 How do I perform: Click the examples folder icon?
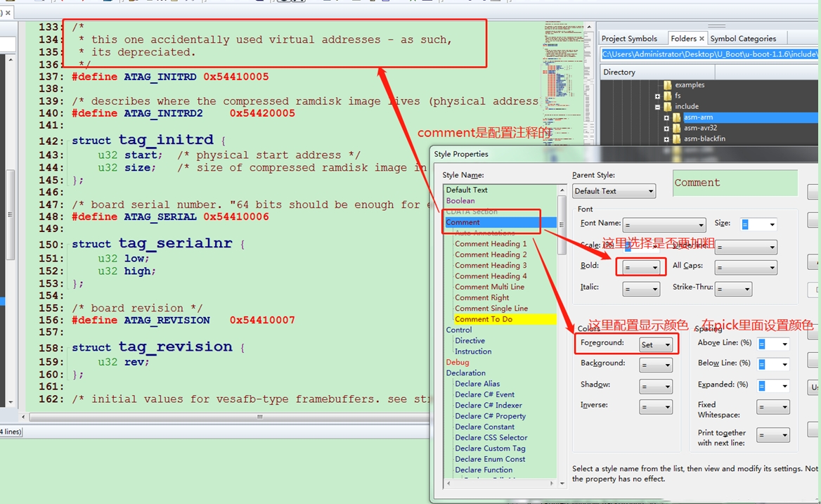pyautogui.click(x=668, y=85)
